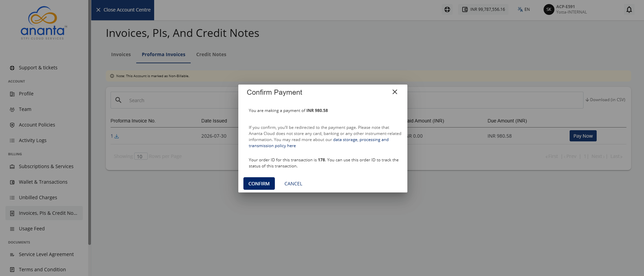
Task: Click the Due Amount (INR) column header
Action: click(507, 121)
